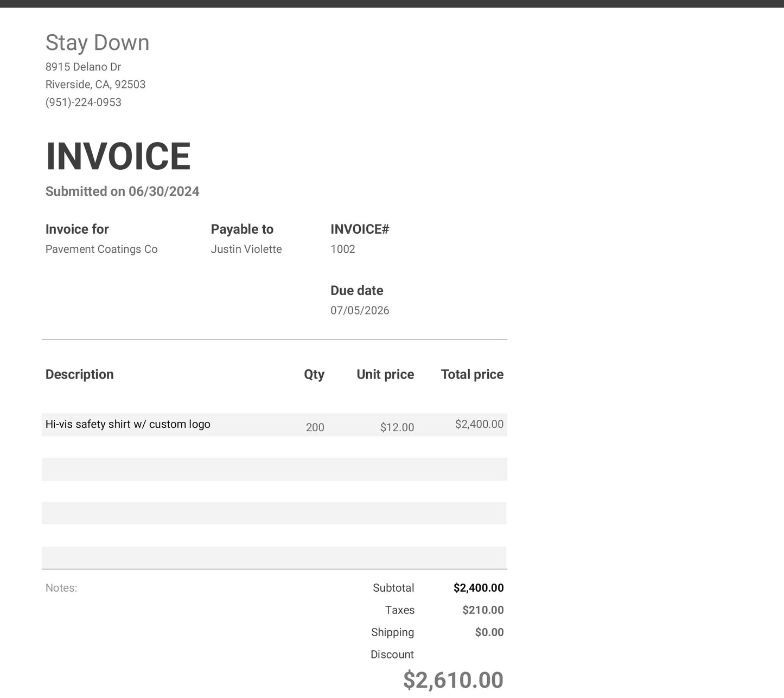Click the Unit price column header
The width and height of the screenshot is (784, 698).
click(385, 375)
